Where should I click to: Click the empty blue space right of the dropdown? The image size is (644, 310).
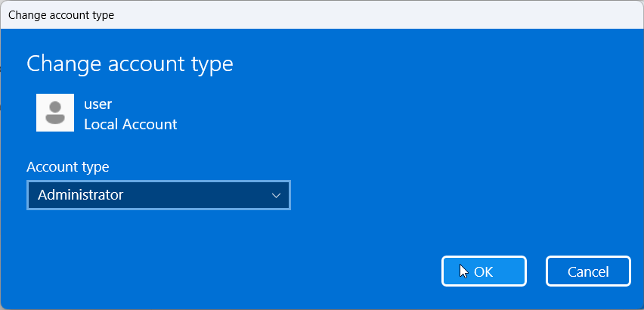454,195
